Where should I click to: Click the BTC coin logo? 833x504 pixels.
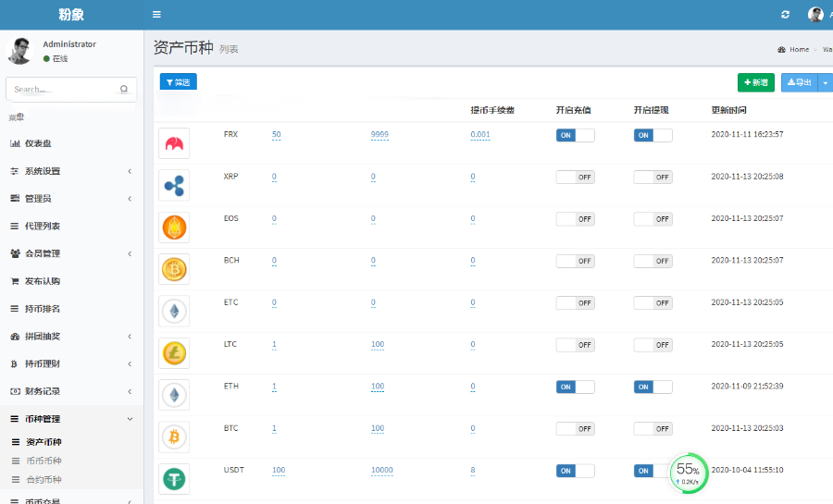coord(174,436)
